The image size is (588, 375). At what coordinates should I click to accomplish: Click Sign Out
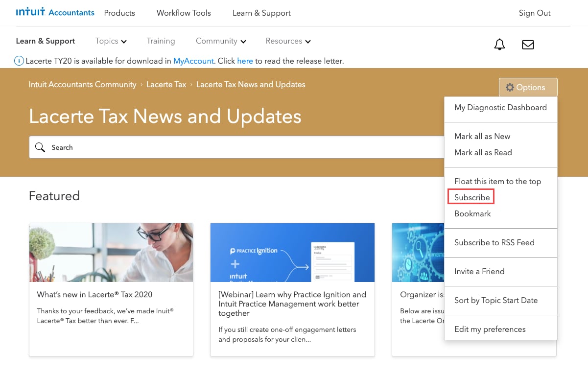535,13
